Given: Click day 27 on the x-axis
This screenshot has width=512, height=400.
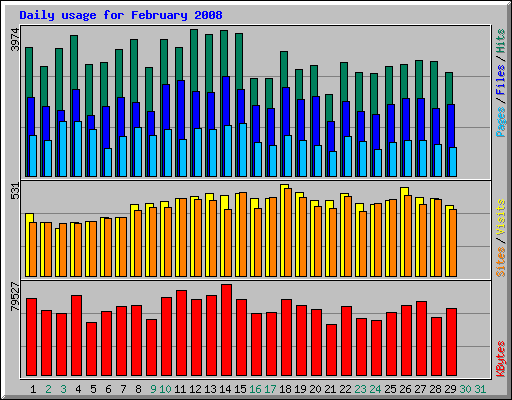Looking at the screenshot, I should coord(420,389).
